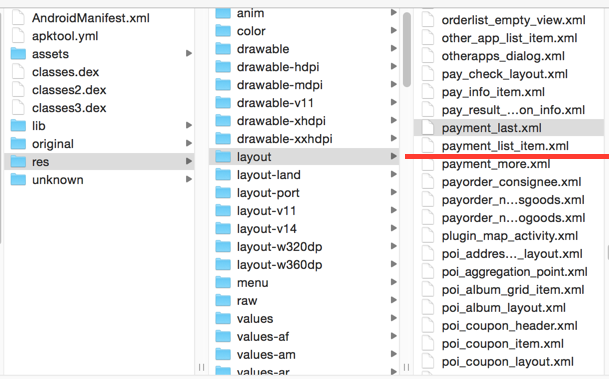Expand the layout-v14 folder arrow
The width and height of the screenshot is (609, 379).
click(393, 228)
